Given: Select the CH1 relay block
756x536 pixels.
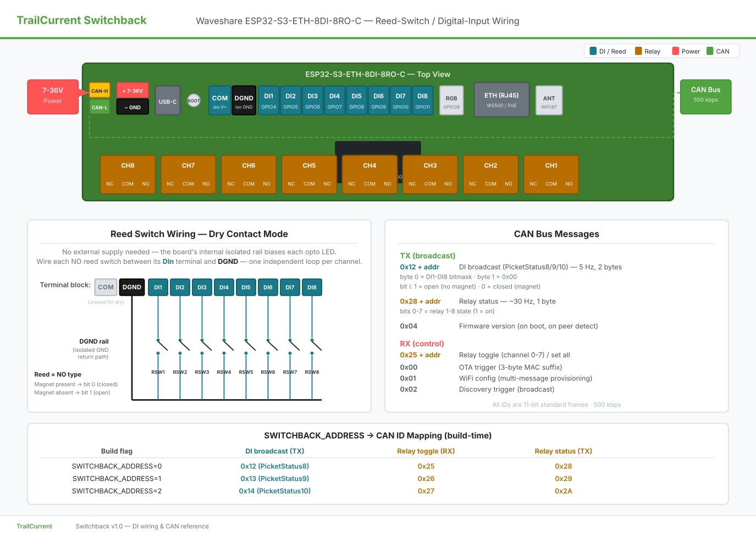Looking at the screenshot, I should [x=551, y=174].
